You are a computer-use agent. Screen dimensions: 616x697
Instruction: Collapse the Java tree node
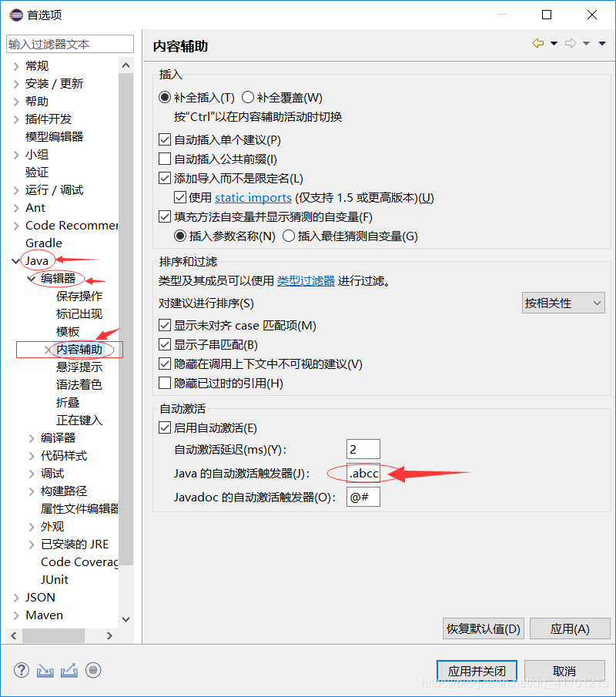pos(15,261)
